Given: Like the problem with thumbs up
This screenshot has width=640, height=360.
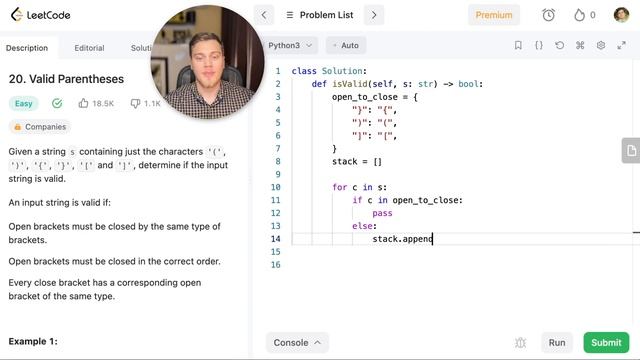Looking at the screenshot, I should [83, 103].
